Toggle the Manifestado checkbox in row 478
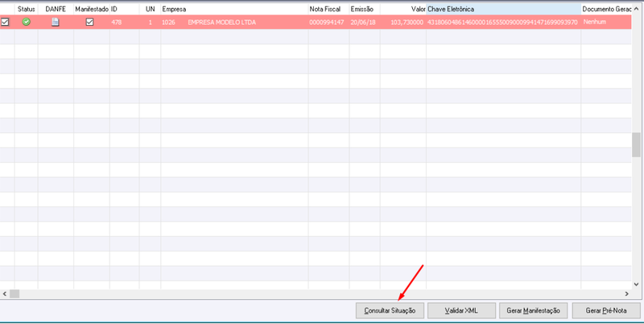Screen dimensions: 644x324 coord(89,23)
